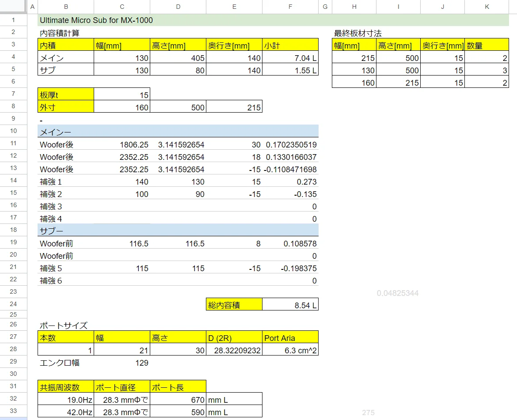This screenshot has height=420, width=517.
Task: Click the port length 590 cell
Action: (178, 412)
